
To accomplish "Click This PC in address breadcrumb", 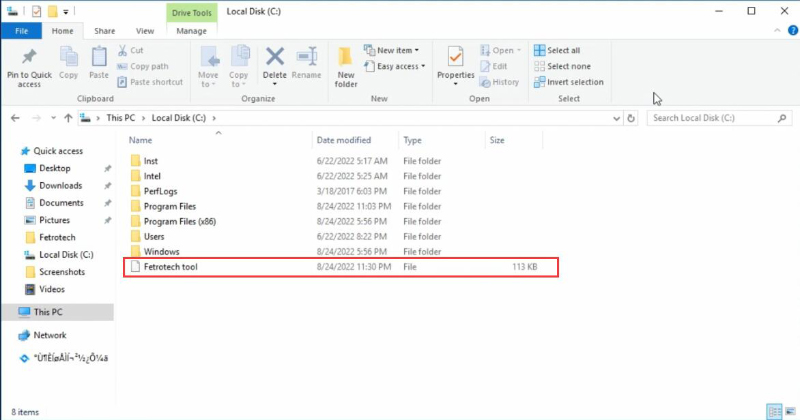I will 120,118.
